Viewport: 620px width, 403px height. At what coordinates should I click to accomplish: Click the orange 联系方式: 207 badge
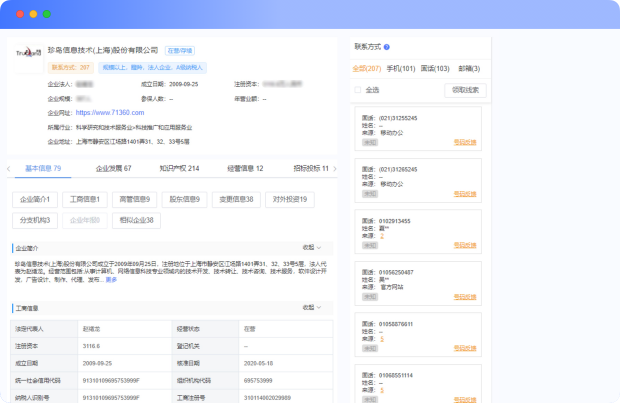pyautogui.click(x=71, y=66)
